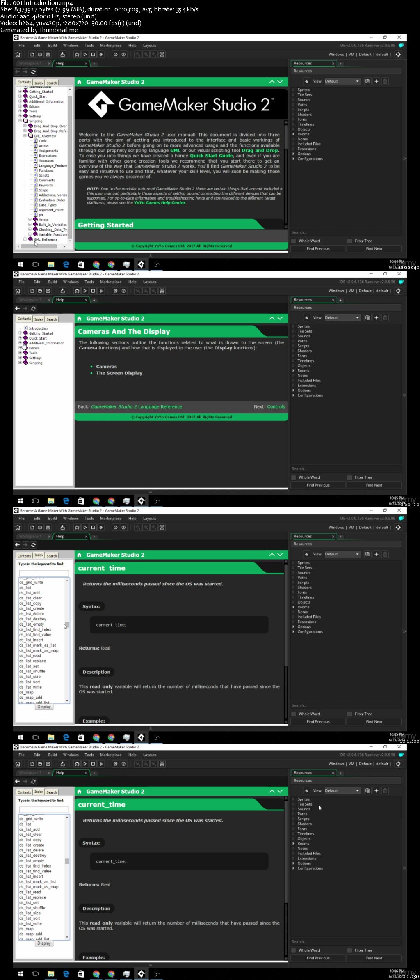Click the Clean brush icon in the 00:00:40 frame
Image resolution: width=420 pixels, height=980 pixels.
click(101, 54)
